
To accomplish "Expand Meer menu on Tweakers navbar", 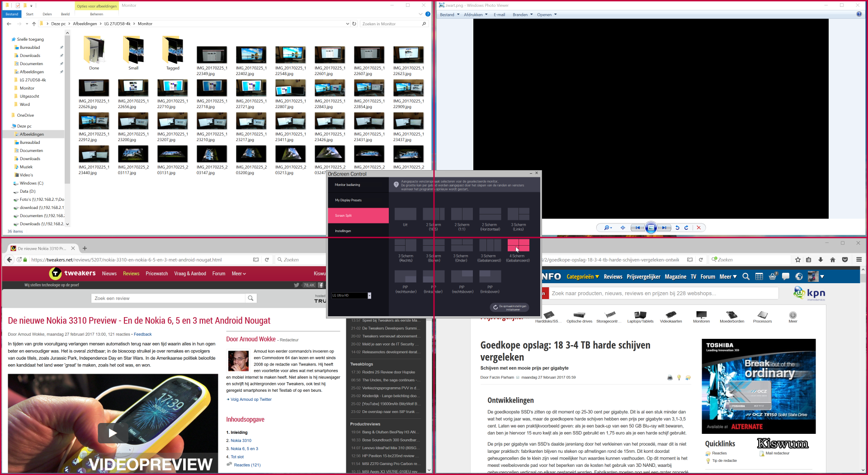I will (x=239, y=273).
